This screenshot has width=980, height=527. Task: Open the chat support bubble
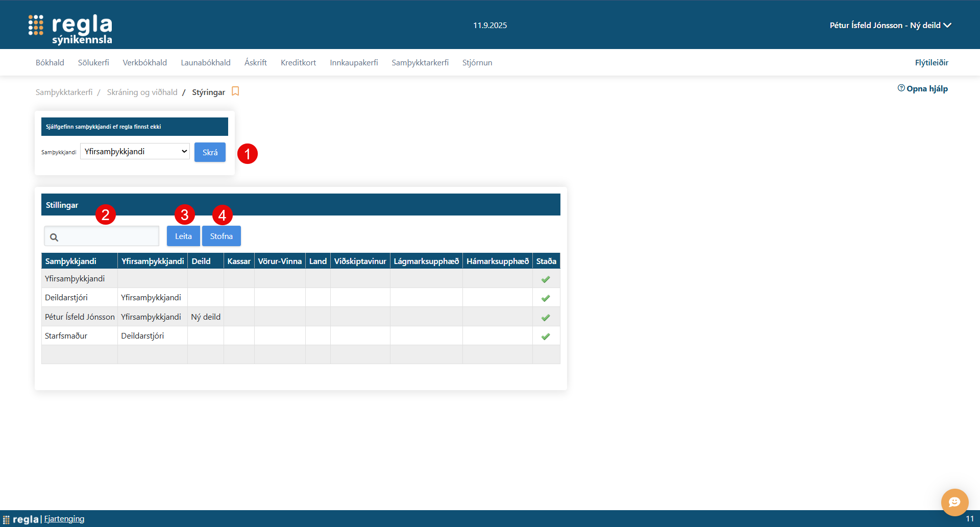(954, 502)
